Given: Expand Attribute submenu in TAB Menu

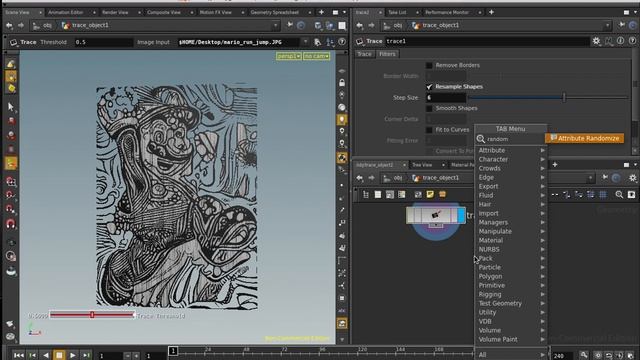Looking at the screenshot, I should pos(511,150).
